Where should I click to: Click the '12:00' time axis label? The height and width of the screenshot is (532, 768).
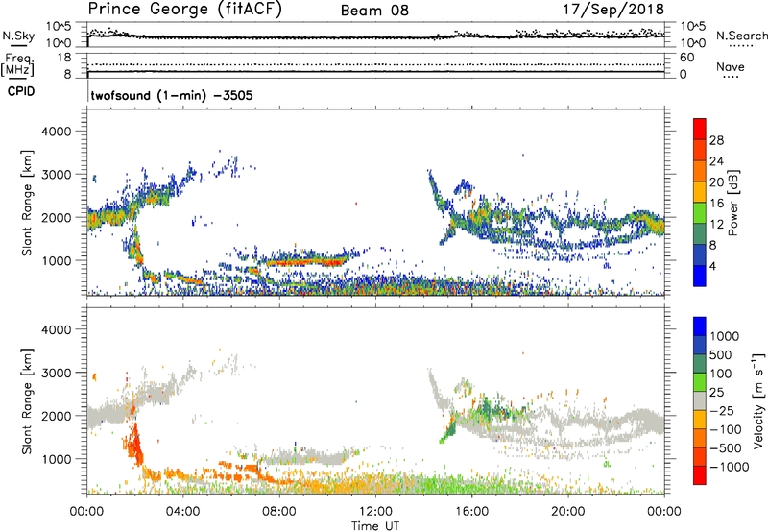pos(375,512)
